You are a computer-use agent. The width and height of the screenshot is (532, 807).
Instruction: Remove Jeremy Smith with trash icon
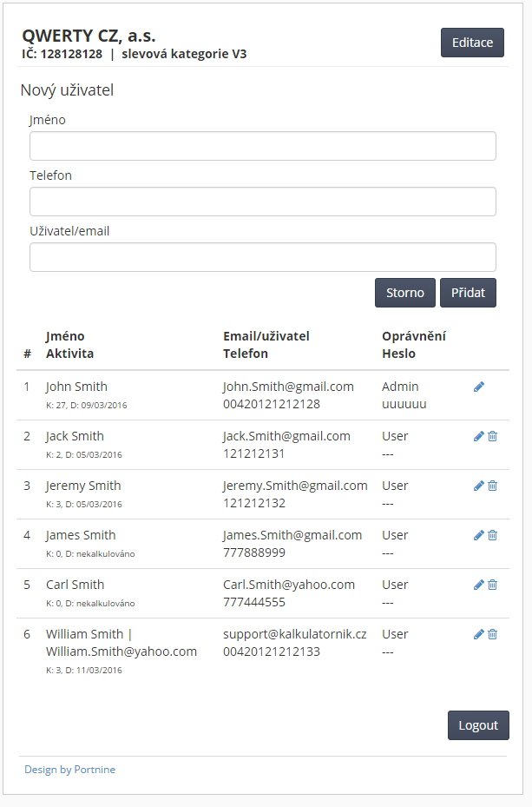click(x=492, y=486)
